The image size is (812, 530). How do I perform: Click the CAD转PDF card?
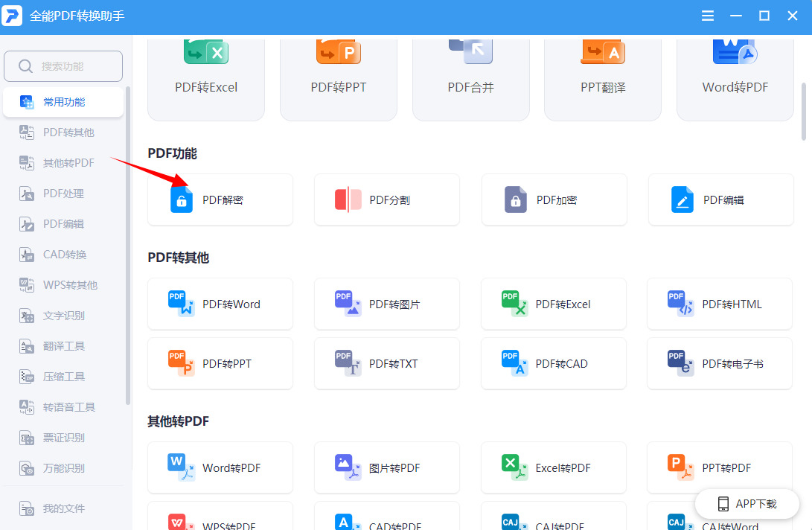pyautogui.click(x=387, y=516)
